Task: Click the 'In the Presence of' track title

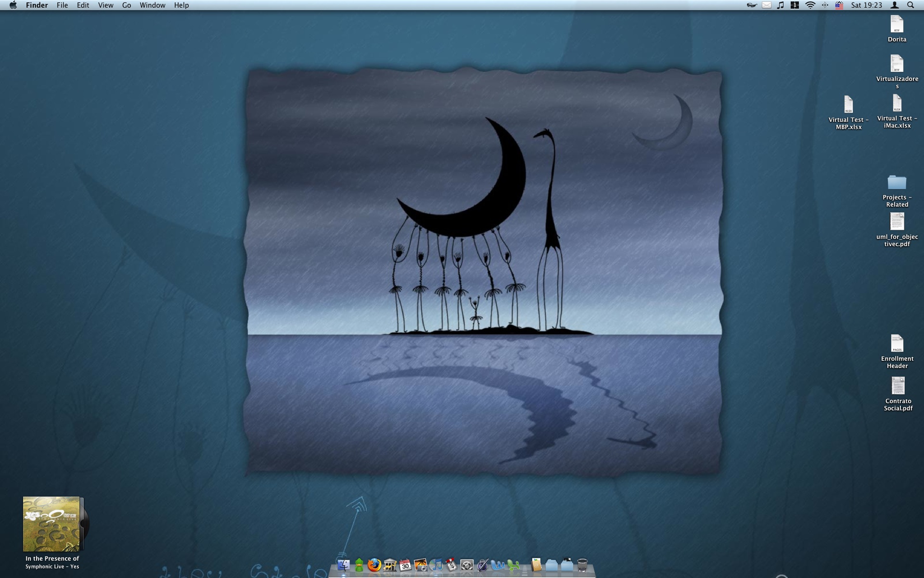Action: (x=52, y=559)
